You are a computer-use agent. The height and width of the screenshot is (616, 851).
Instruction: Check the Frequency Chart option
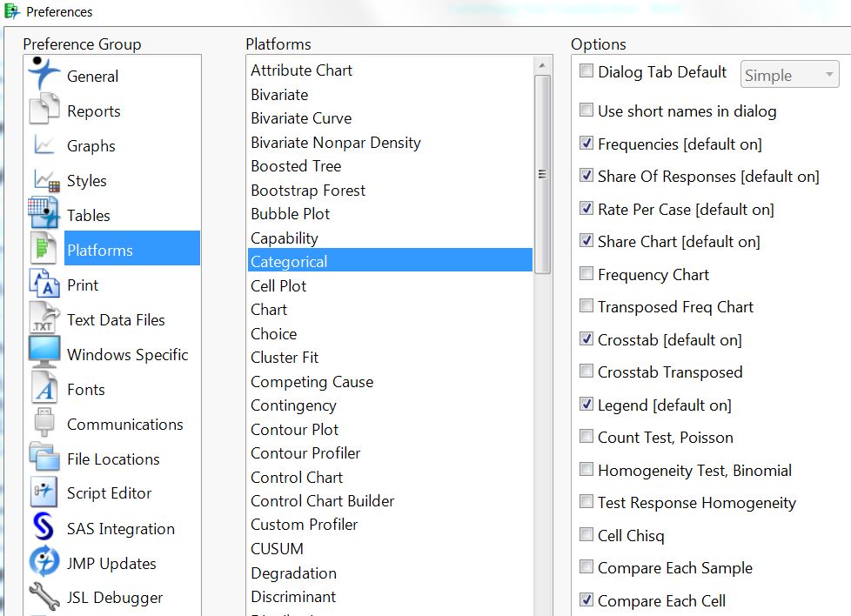(586, 274)
